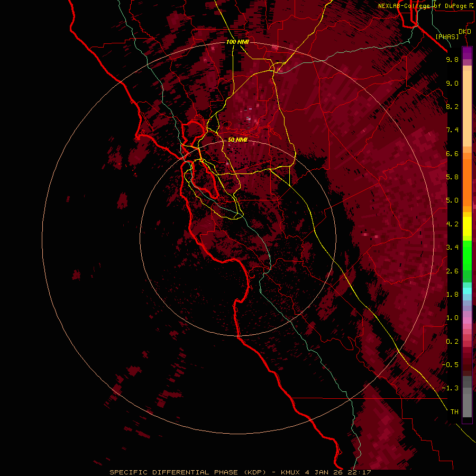Pick the orange segment of the color bar

(x=467, y=182)
